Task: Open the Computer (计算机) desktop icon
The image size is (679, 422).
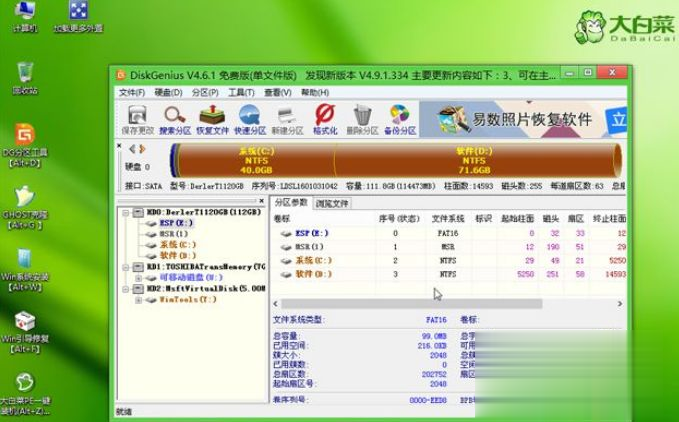Action: pyautogui.click(x=25, y=17)
